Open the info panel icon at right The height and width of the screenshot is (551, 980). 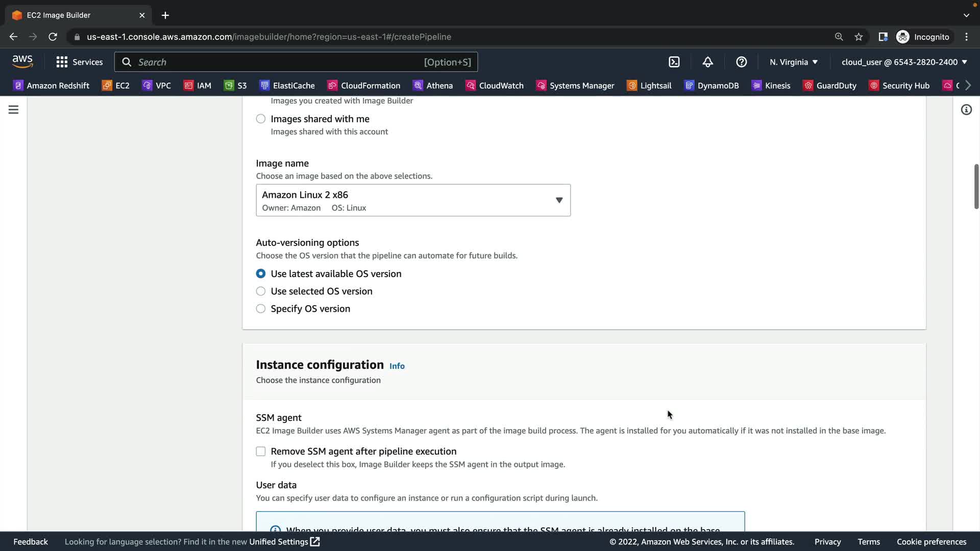(966, 110)
